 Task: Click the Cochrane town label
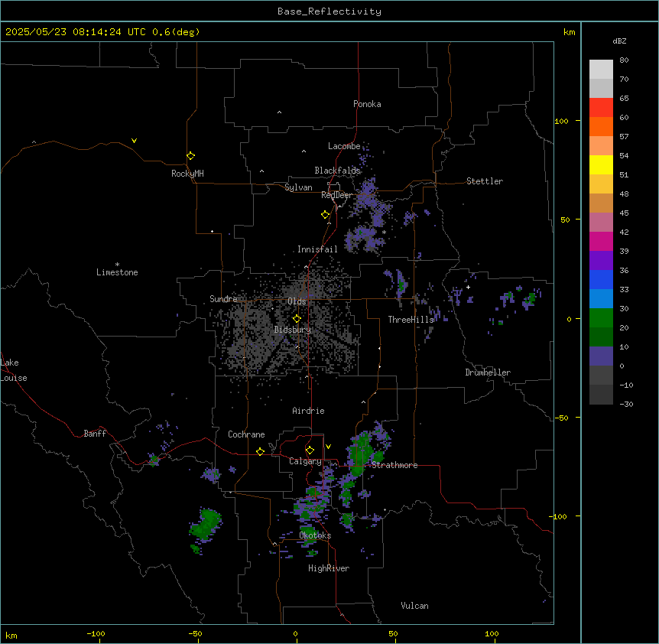246,434
